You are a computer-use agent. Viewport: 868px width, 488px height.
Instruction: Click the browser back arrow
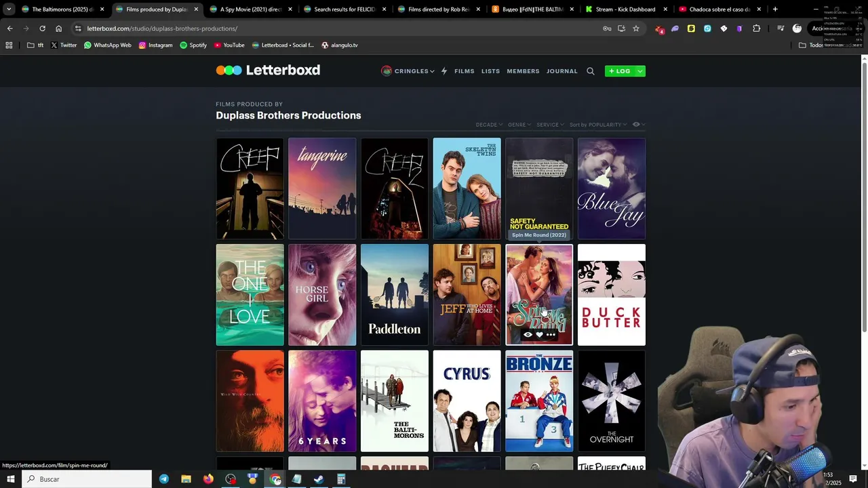point(9,28)
